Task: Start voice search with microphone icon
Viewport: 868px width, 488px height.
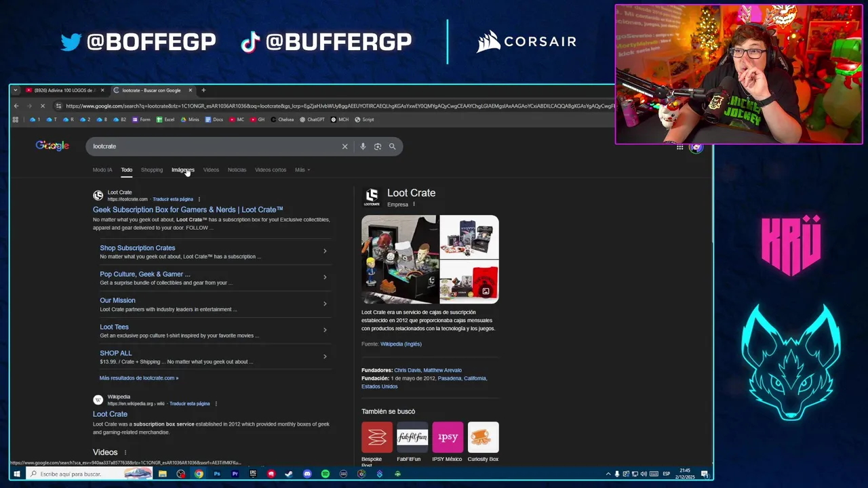Action: coord(363,146)
